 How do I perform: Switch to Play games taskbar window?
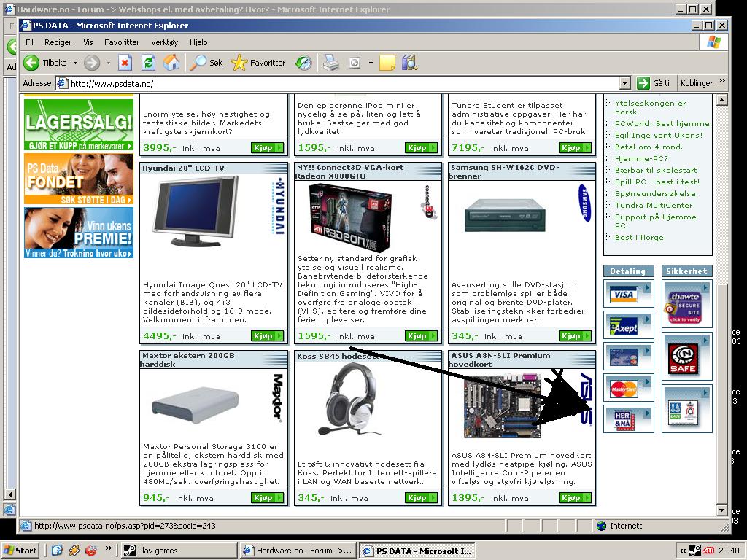coord(179,551)
